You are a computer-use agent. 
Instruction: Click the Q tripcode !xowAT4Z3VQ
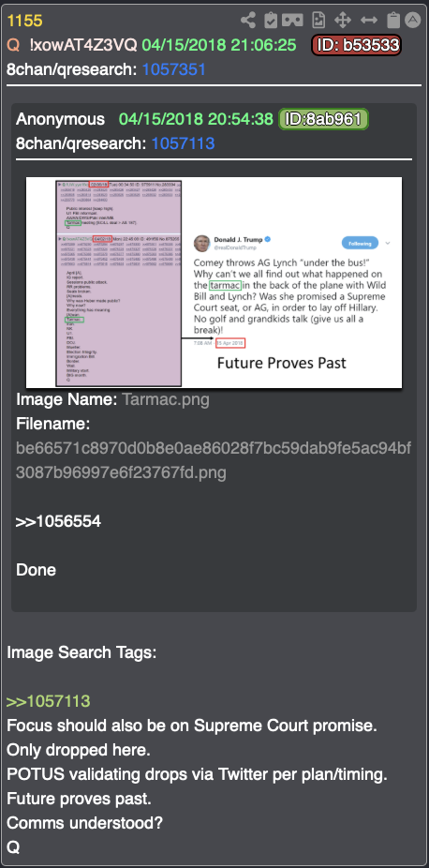pyautogui.click(x=83, y=45)
